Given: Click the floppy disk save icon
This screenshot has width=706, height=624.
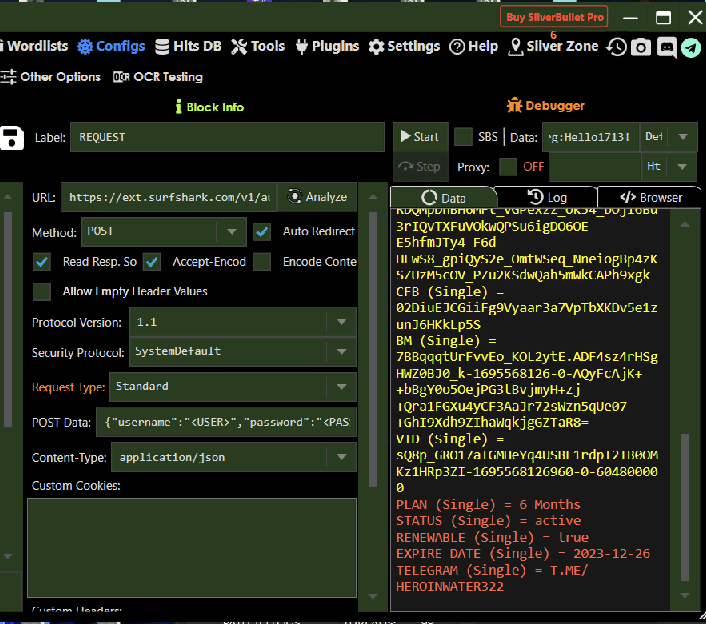Looking at the screenshot, I should click(x=12, y=137).
